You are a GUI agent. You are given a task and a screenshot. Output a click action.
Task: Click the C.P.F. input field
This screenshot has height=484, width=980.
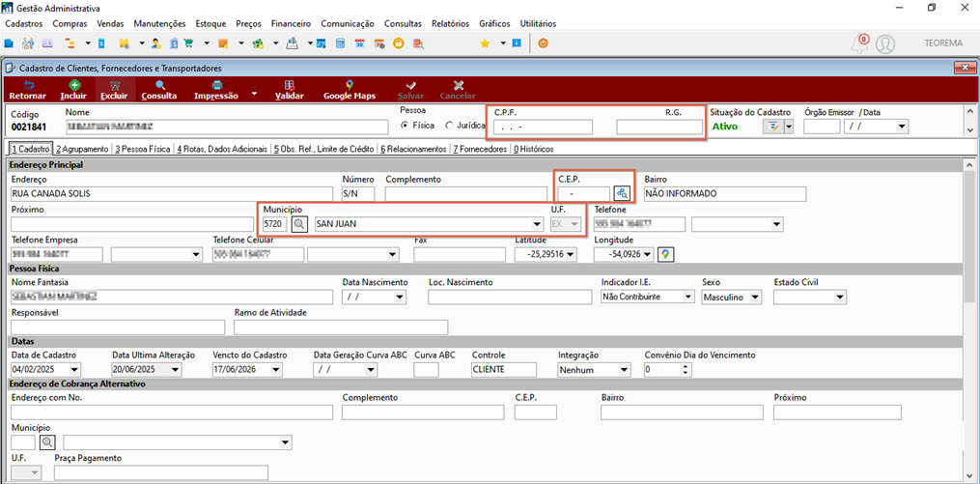pos(543,127)
